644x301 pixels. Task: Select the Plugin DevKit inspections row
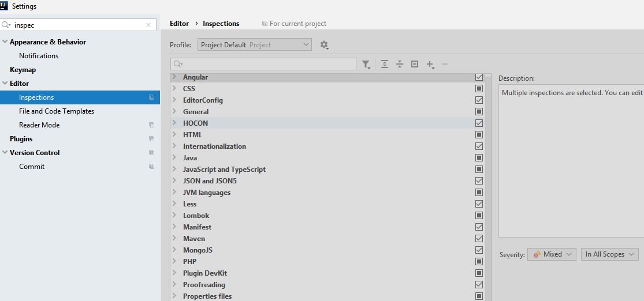(327, 273)
